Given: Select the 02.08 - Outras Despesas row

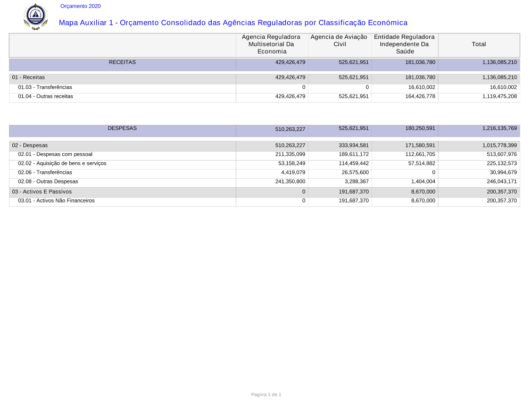Looking at the screenshot, I should 48,181.
